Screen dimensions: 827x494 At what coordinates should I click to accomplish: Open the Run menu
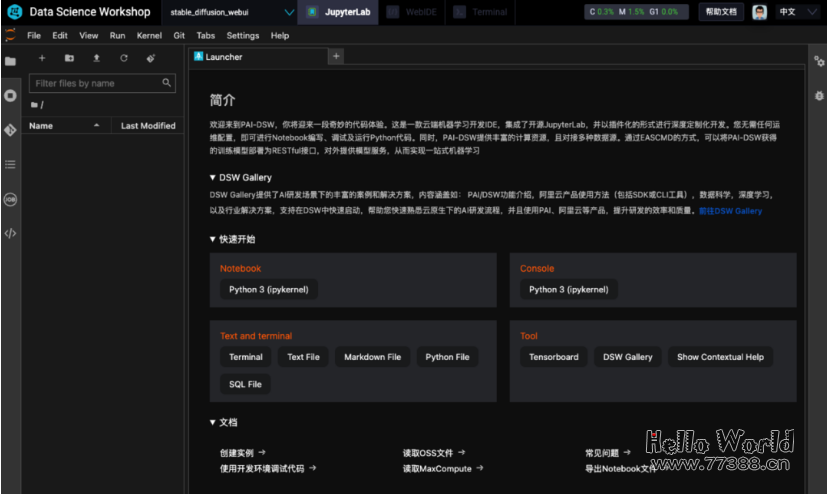click(x=117, y=35)
